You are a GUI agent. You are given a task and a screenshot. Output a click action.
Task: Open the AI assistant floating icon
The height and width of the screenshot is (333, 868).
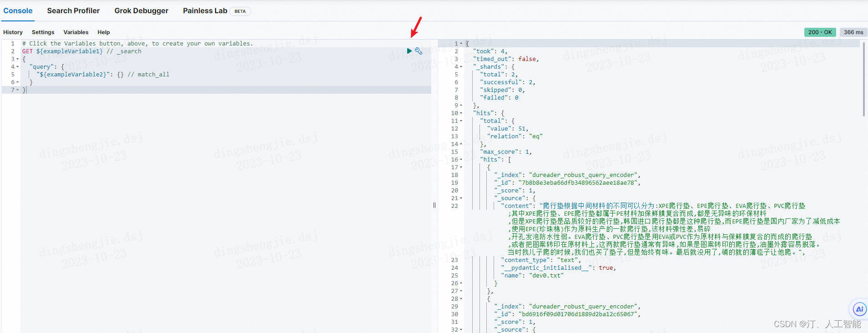click(x=859, y=309)
